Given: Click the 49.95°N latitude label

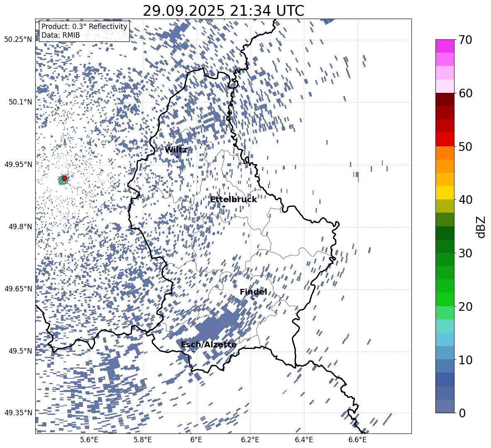Looking at the screenshot, I should point(18,165).
